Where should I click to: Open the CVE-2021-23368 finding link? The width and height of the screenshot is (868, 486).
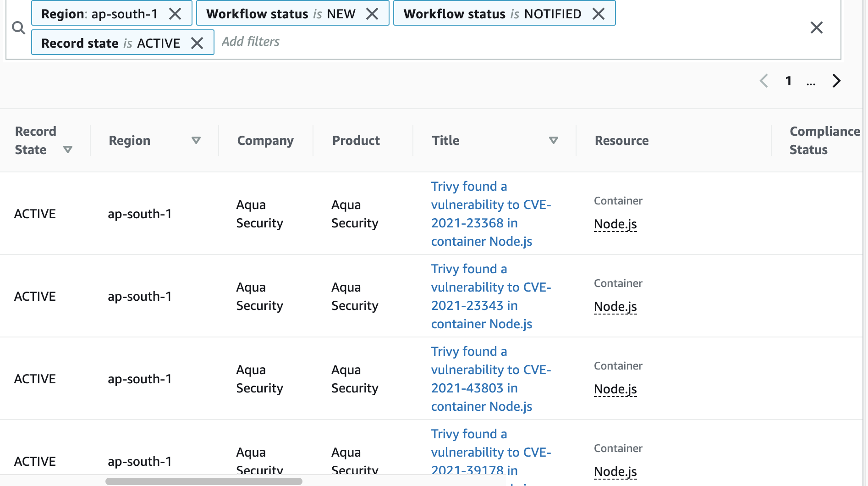(491, 214)
